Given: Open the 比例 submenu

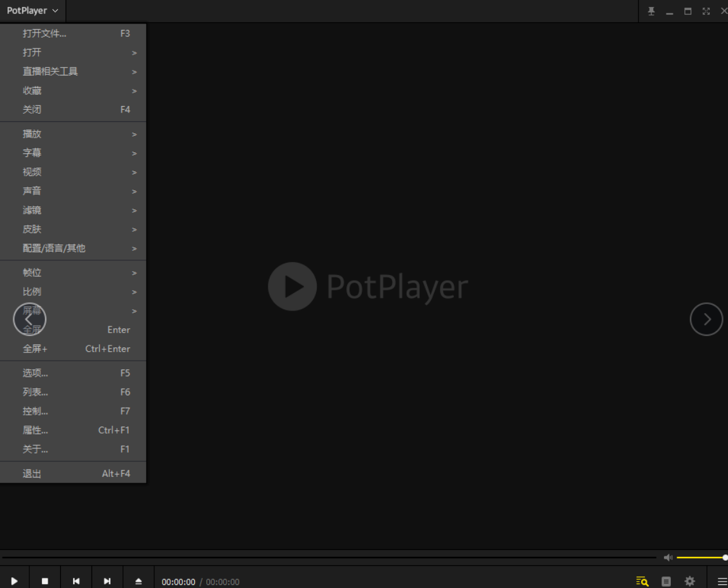Looking at the screenshot, I should coord(73,291).
